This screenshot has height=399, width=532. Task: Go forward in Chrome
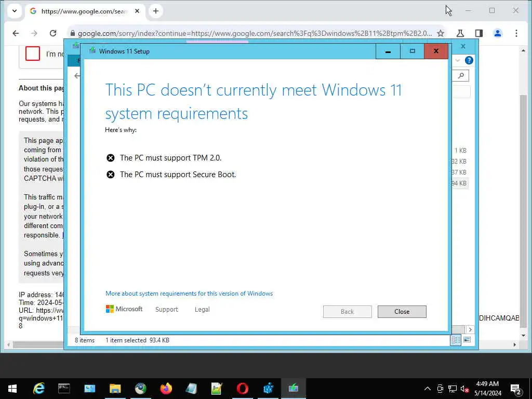coord(34,33)
